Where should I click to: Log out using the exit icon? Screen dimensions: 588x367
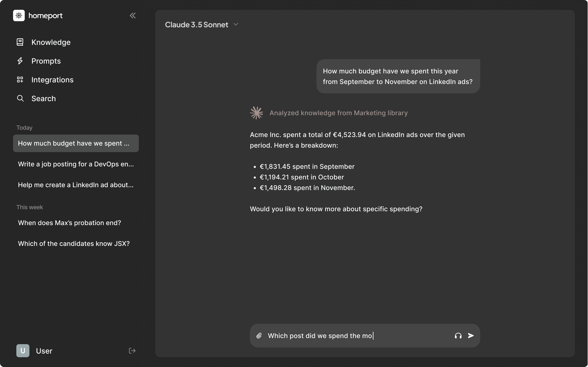coord(132,351)
